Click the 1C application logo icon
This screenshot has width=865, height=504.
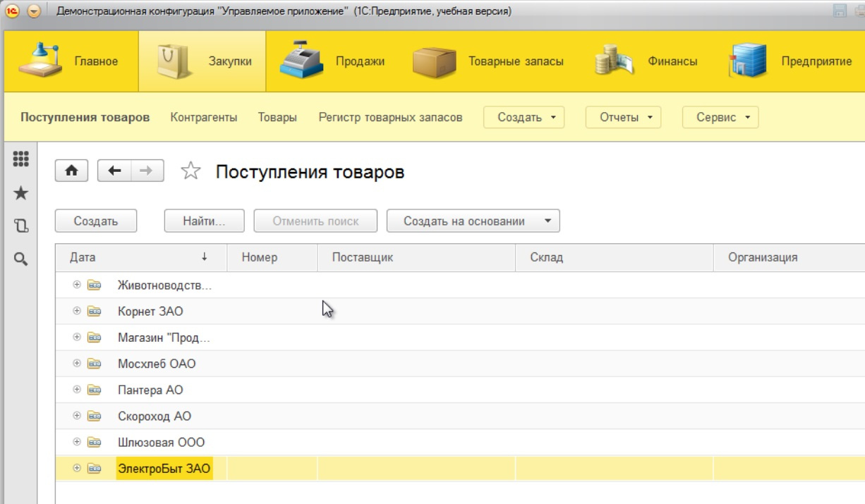(x=11, y=11)
